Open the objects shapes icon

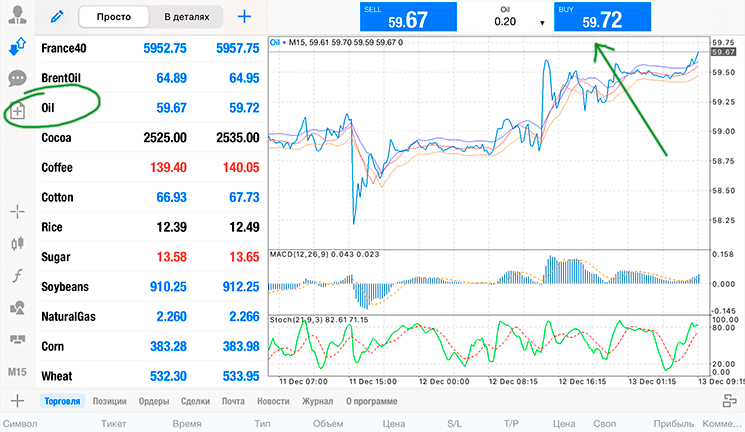pyautogui.click(x=18, y=307)
